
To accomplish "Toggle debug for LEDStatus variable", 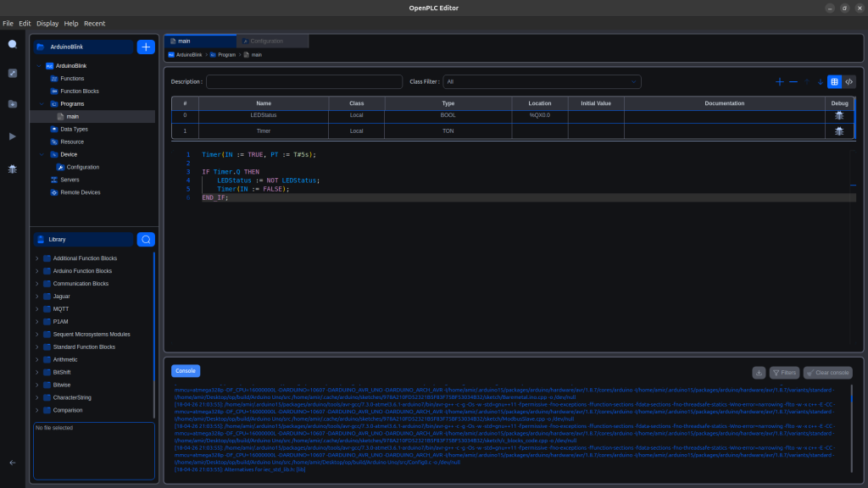I will (839, 115).
